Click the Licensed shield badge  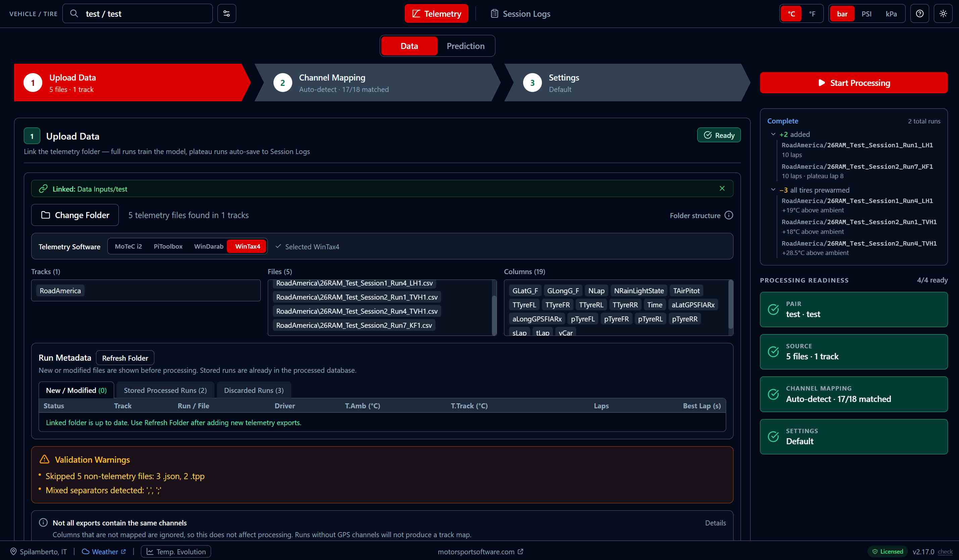tap(888, 551)
